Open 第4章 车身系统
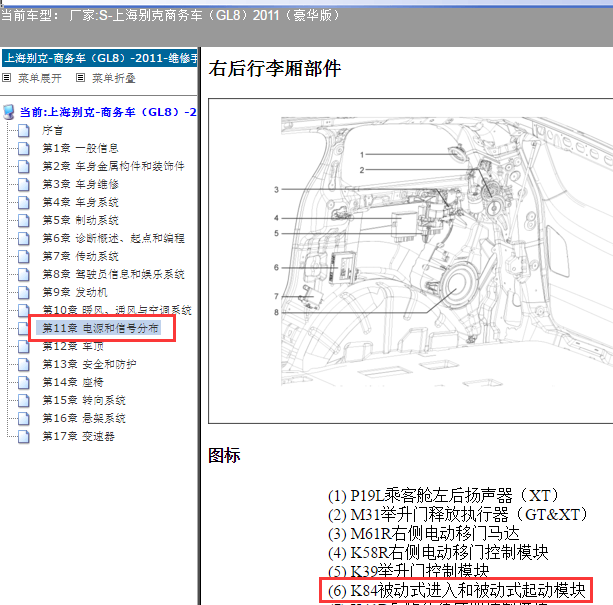Viewport: 613px width, 605px height. (x=80, y=202)
